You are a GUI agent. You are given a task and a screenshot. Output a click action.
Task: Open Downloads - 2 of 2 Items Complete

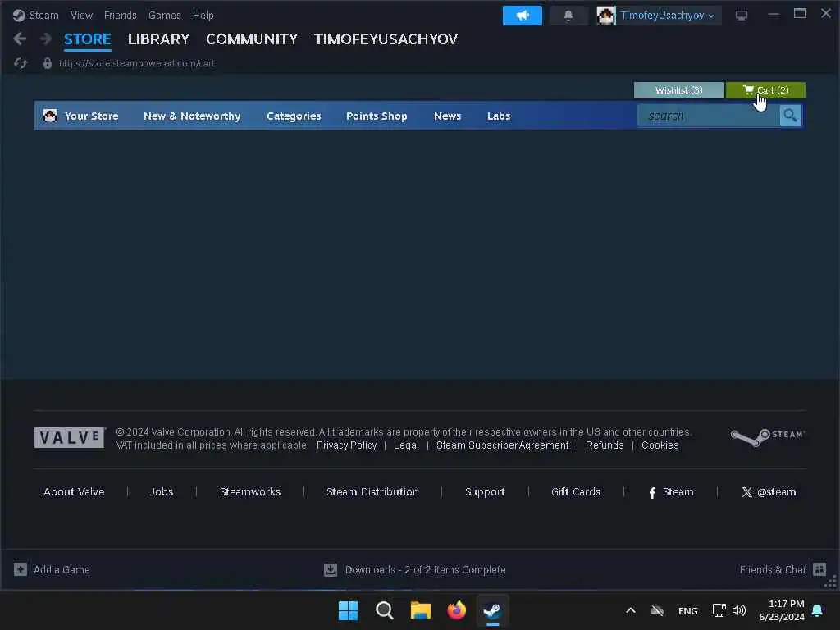click(426, 570)
